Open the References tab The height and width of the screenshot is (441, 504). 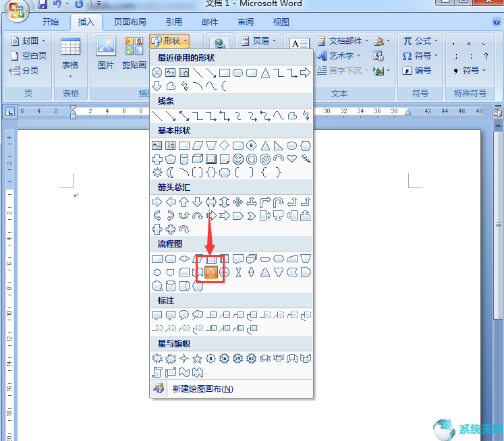[174, 22]
